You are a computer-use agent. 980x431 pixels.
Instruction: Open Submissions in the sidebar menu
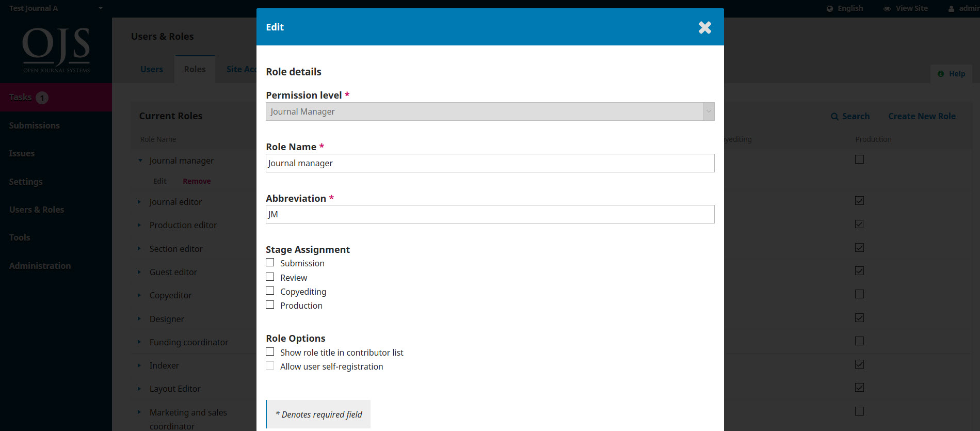click(x=34, y=125)
